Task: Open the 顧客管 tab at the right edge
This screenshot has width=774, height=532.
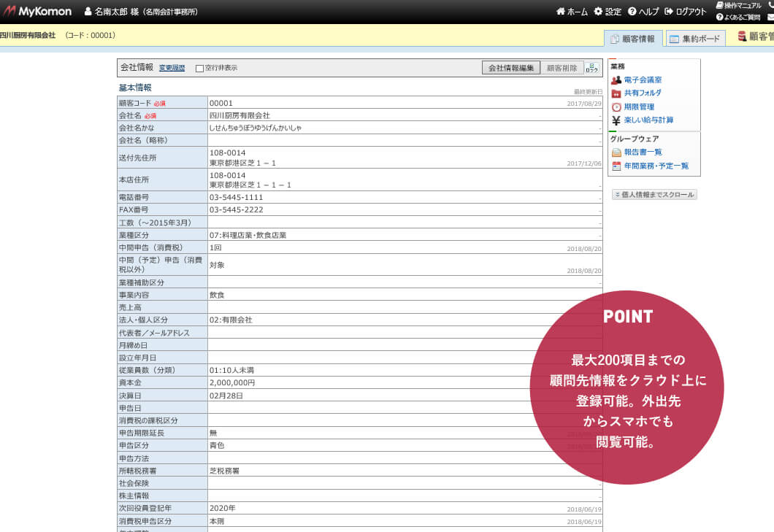Action: coord(755,36)
